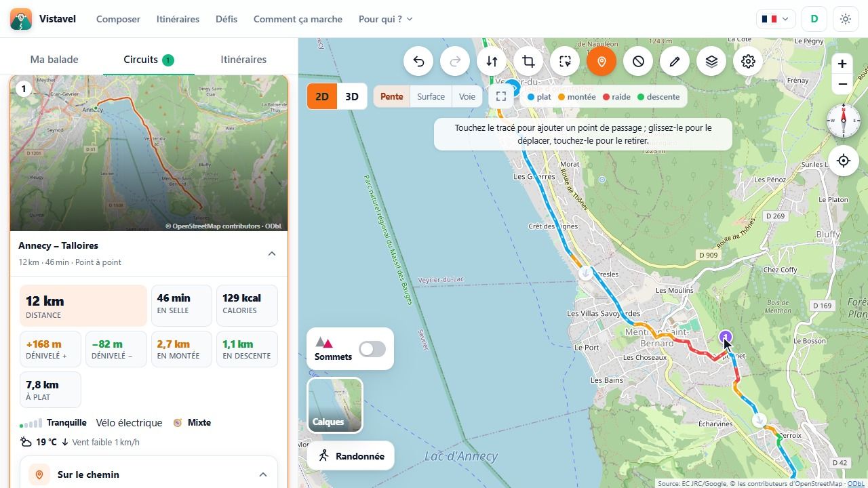Select the pencil draw tool

[x=675, y=62]
